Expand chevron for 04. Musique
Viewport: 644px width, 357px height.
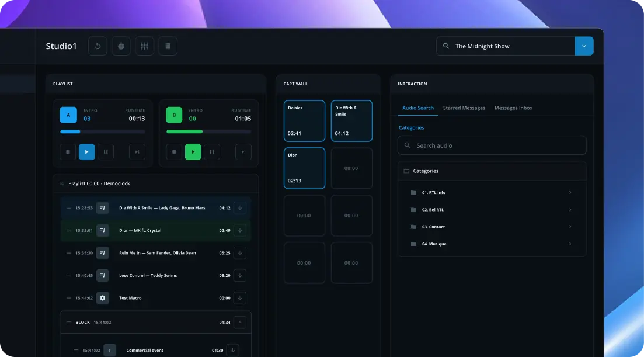(570, 244)
